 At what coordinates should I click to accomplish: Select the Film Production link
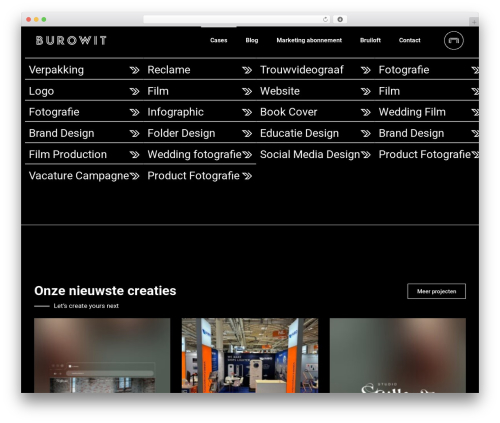[x=68, y=155]
